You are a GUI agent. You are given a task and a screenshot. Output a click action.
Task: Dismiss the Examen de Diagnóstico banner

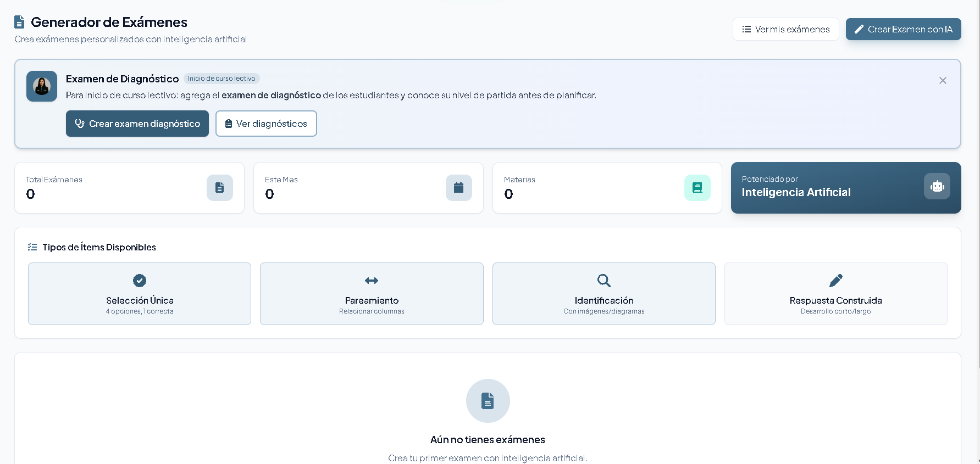[x=943, y=81]
